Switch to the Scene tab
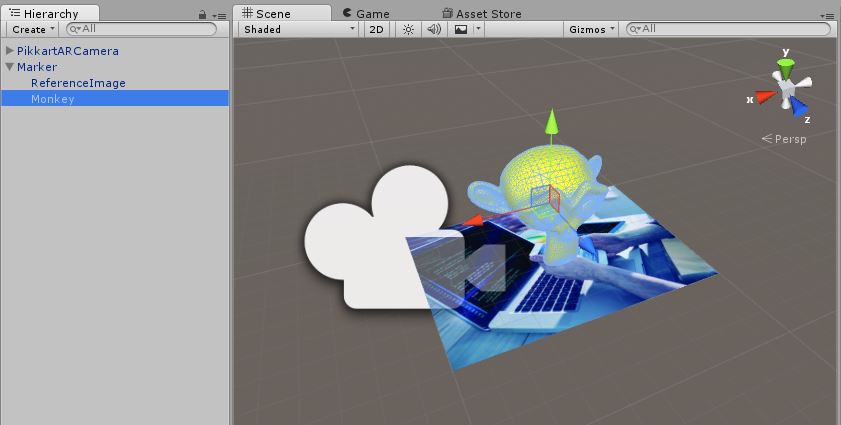 point(282,13)
